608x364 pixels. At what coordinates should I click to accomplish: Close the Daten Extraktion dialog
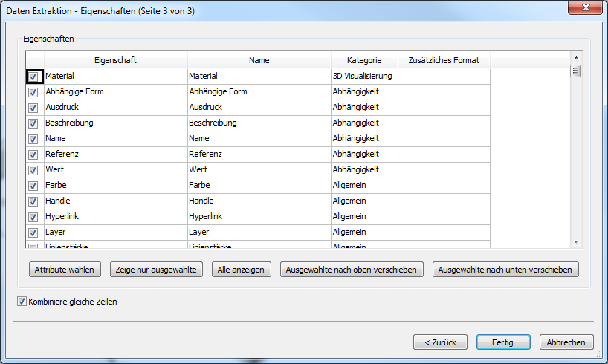[x=585, y=10]
